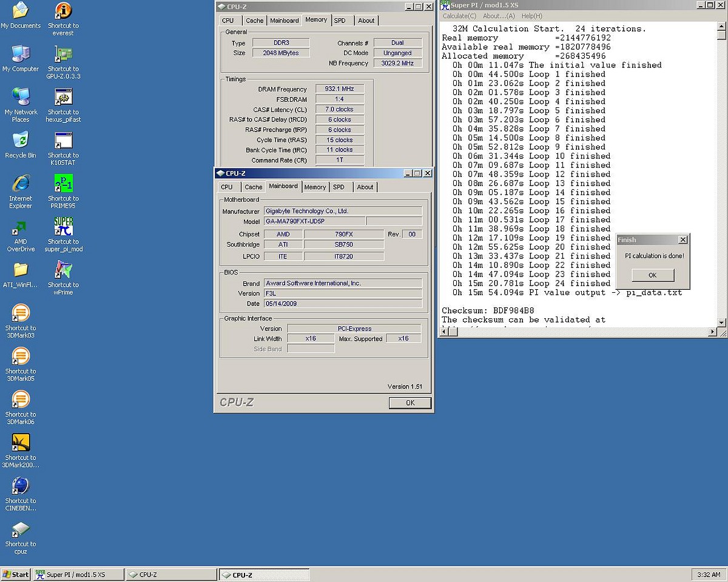The width and height of the screenshot is (728, 582).
Task: Click the taskbar clock 3:32 AM
Action: click(x=708, y=575)
